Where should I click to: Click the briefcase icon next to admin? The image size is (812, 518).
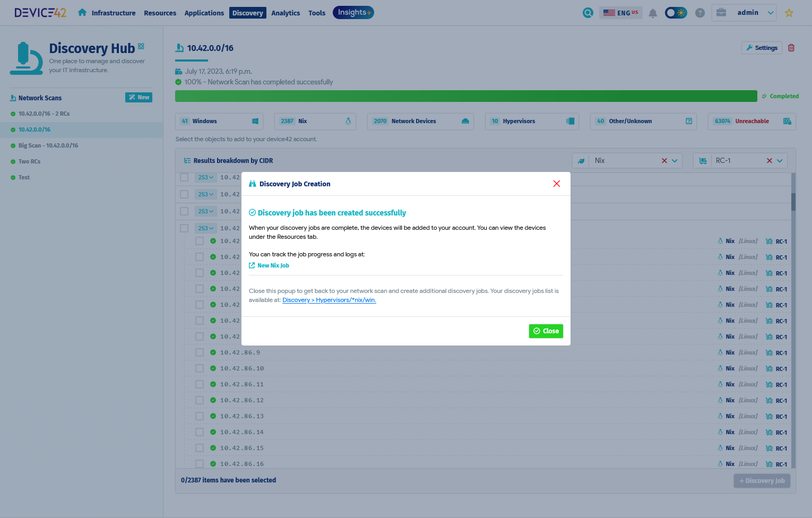point(721,12)
